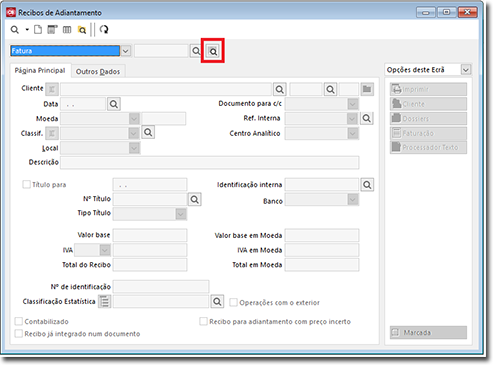Click the Nº de identificação input field
The width and height of the screenshot is (496, 369).
tap(161, 287)
